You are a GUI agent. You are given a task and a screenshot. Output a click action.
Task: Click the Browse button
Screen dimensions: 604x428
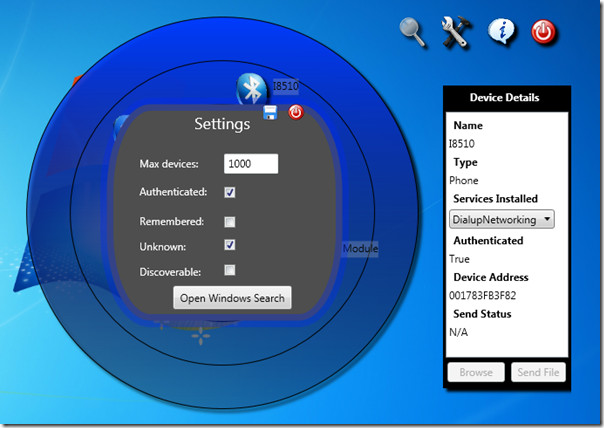tap(476, 372)
